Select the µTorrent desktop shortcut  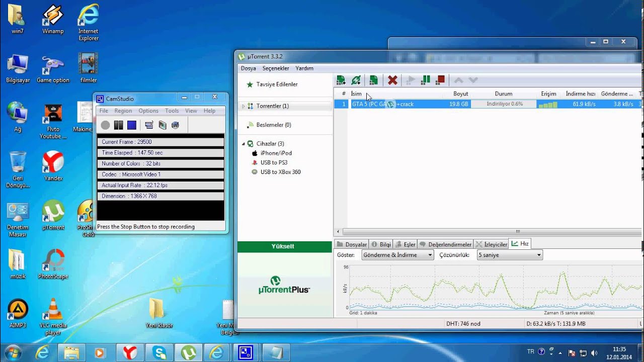53,215
